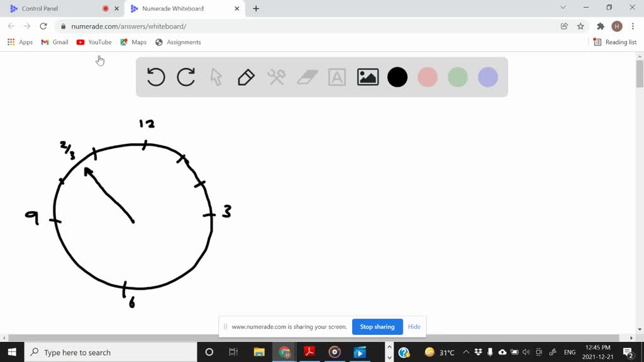This screenshot has height=362, width=644.
Task: Select the Text tool
Action: pyautogui.click(x=336, y=77)
